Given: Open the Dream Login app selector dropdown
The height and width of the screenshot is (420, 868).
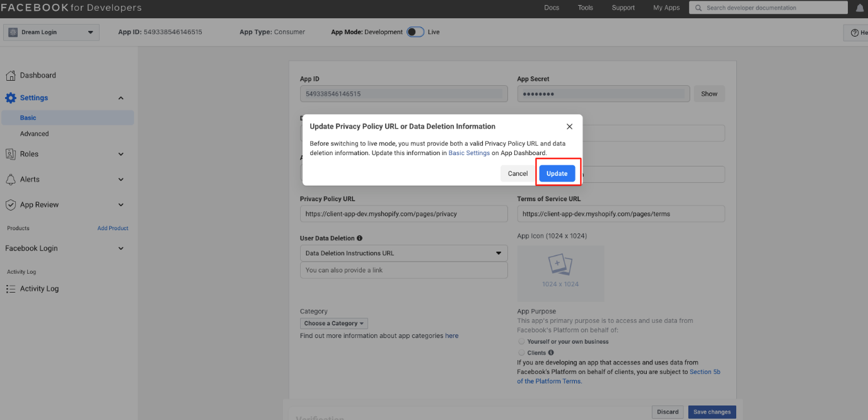Looking at the screenshot, I should [x=51, y=32].
